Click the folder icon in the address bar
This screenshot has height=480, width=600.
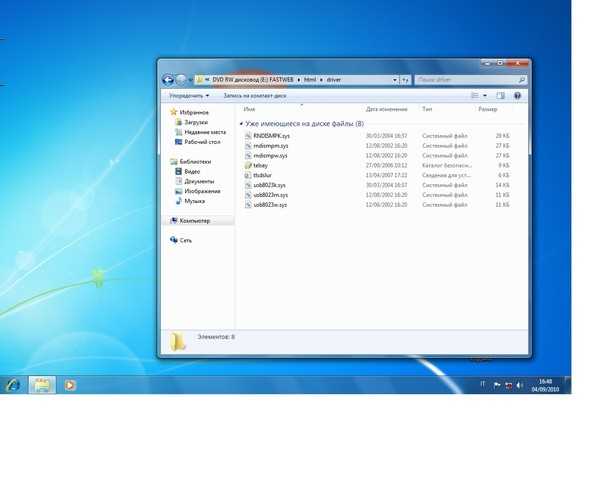pyautogui.click(x=200, y=80)
